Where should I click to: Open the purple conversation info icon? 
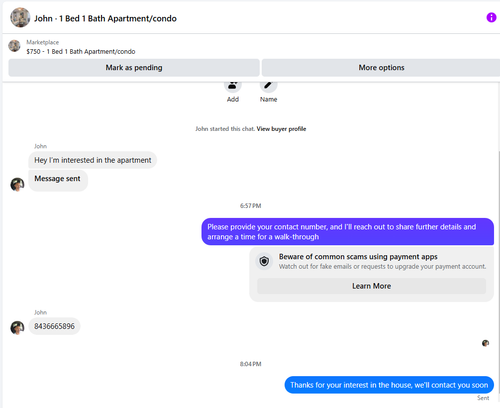click(491, 17)
